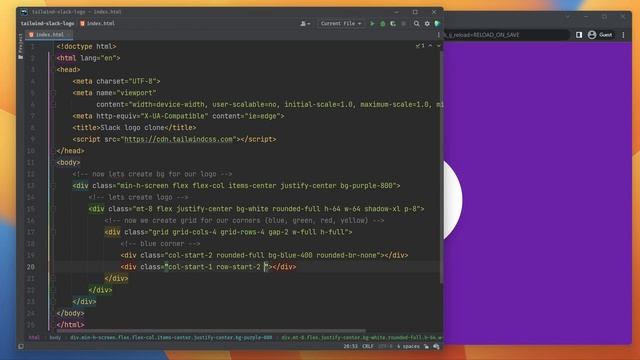This screenshot has height=360, width=640.
Task: Open the inspections widget problem count
Action: click(420, 46)
